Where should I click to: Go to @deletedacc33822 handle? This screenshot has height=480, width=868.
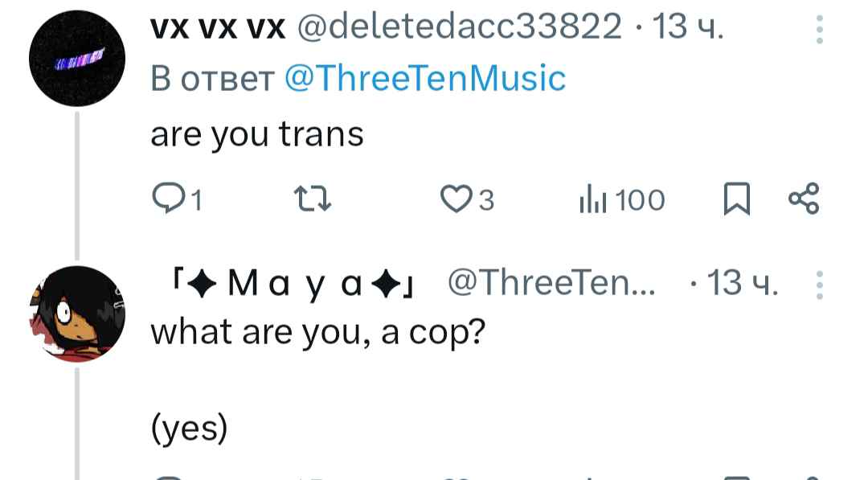pos(460,29)
